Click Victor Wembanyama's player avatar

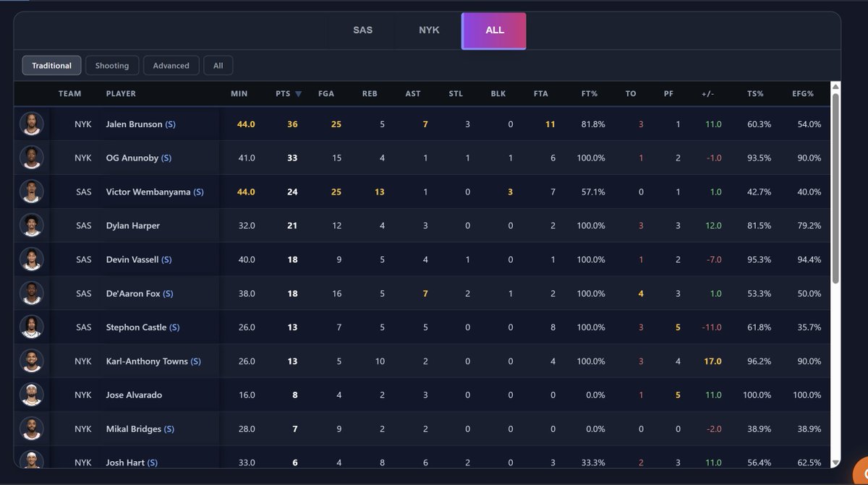[32, 192]
